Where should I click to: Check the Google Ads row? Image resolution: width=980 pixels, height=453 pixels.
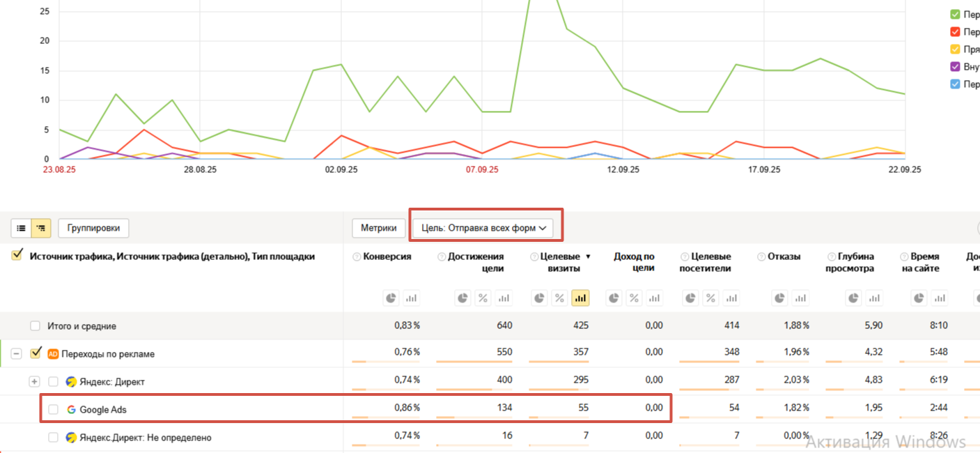[53, 410]
